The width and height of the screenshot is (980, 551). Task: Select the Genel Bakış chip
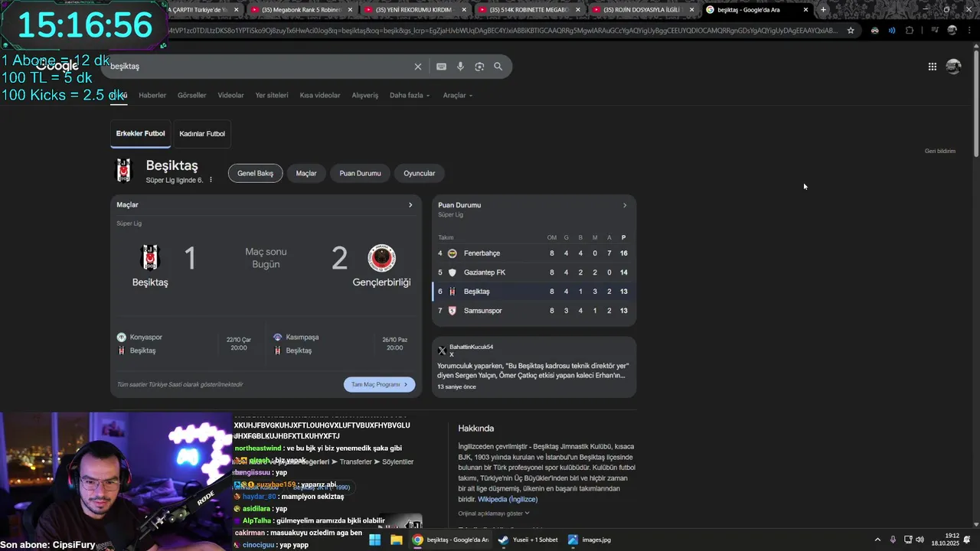[x=255, y=174]
